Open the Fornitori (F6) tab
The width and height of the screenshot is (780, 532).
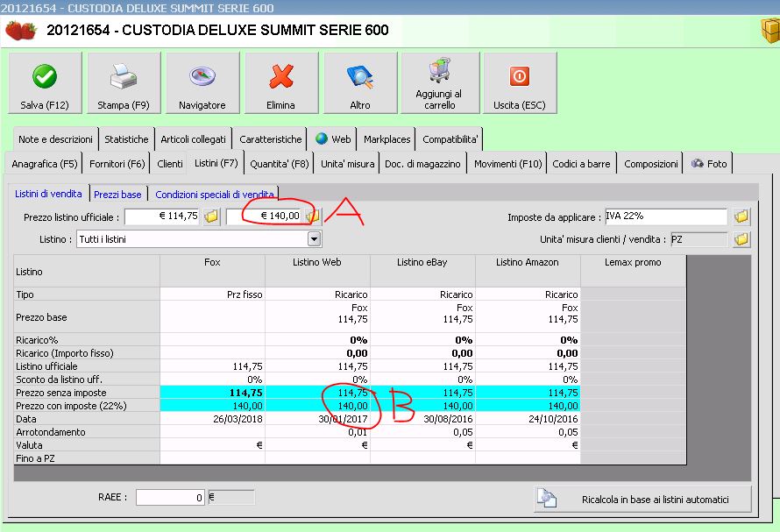[x=117, y=164]
